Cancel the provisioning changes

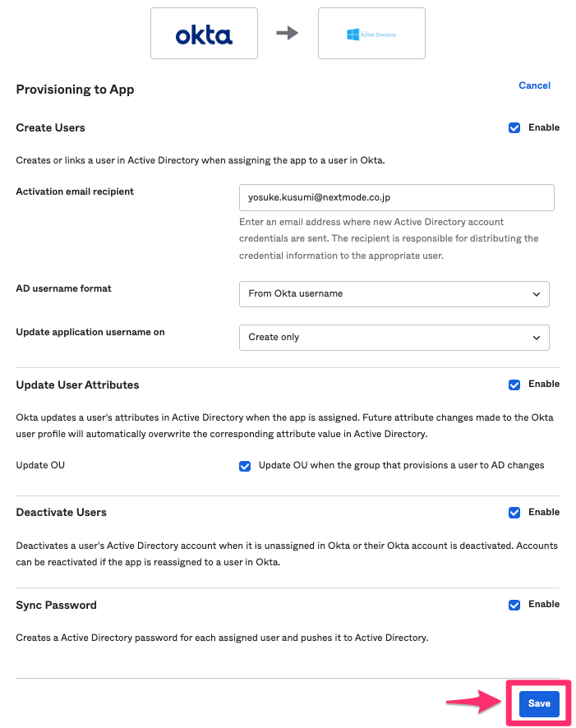click(x=534, y=85)
